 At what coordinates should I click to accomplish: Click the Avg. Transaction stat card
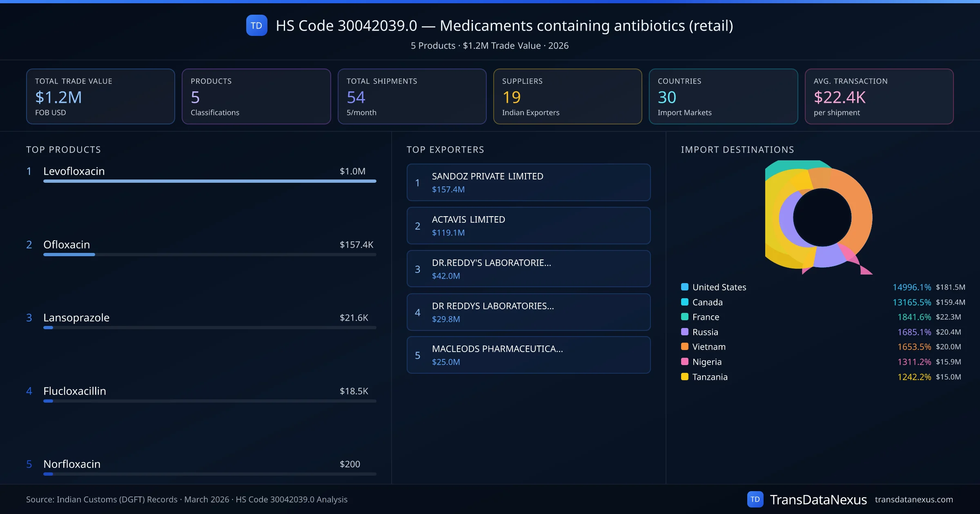point(879,96)
